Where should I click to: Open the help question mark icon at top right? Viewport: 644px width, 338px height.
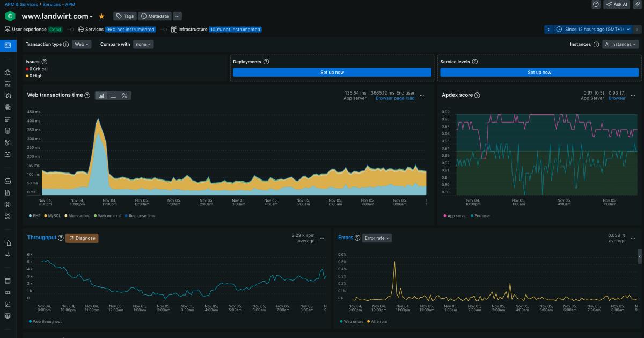(x=596, y=4)
